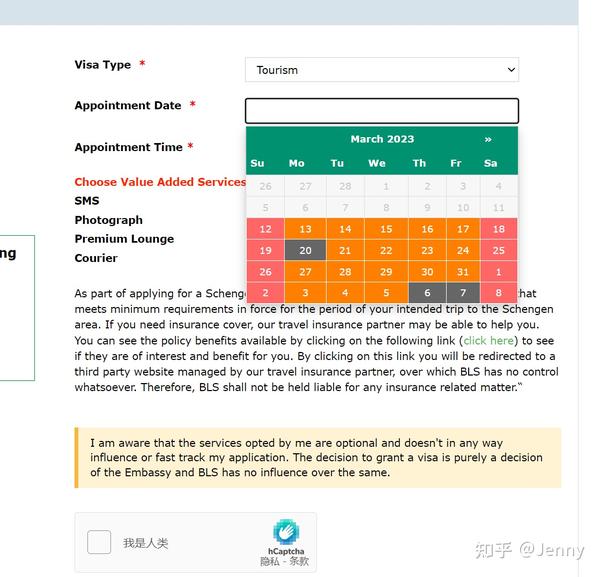Choose red April 8 in last row
This screenshot has width=600, height=577.
(499, 293)
